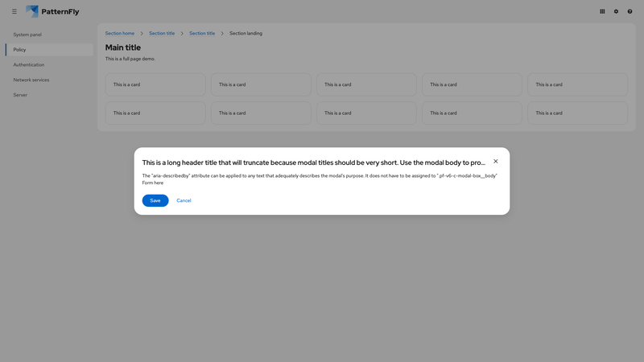This screenshot has width=644, height=362.
Task: Toggle the hamburger navigation menu
Action: (x=14, y=11)
